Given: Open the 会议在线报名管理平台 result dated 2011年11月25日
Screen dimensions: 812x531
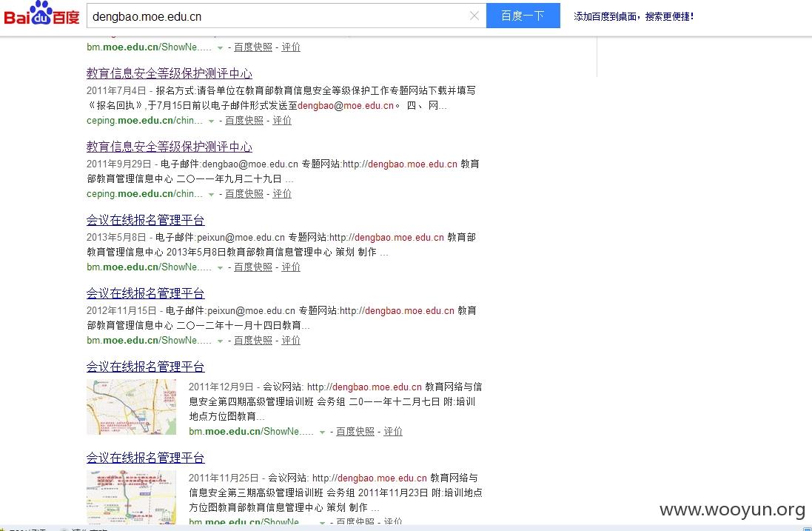Looking at the screenshot, I should click(x=146, y=458).
